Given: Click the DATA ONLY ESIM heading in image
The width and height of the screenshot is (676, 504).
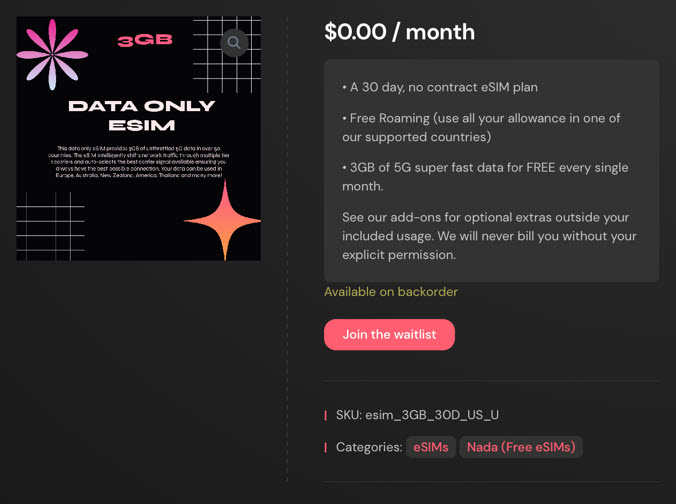Looking at the screenshot, I should [140, 115].
